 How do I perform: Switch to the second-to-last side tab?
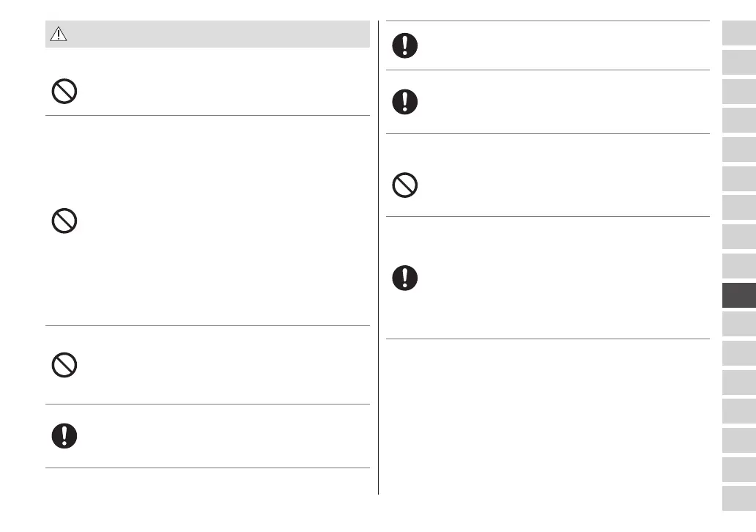(x=738, y=469)
